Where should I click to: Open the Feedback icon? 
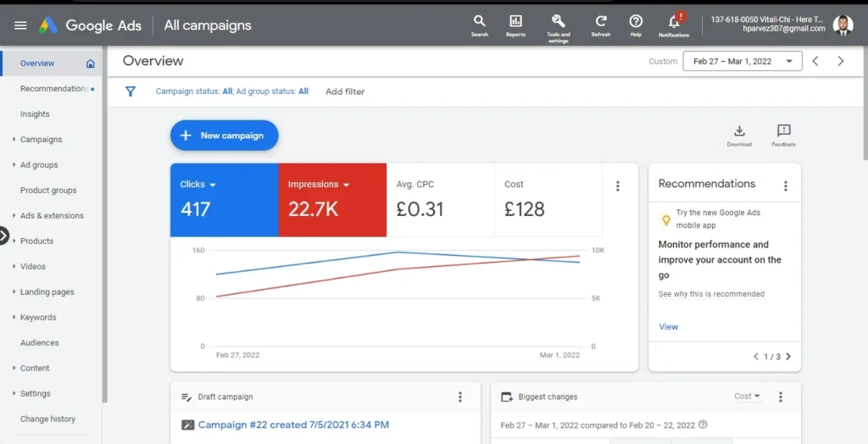(x=784, y=131)
